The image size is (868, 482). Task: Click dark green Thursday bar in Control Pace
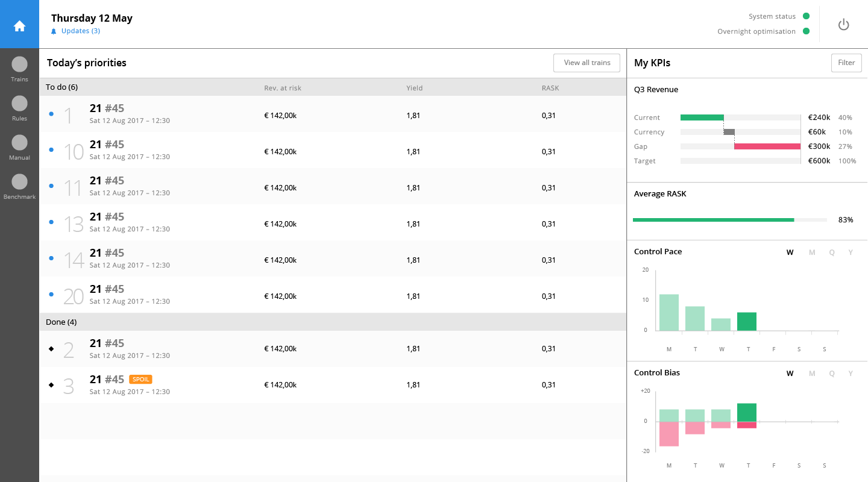coord(747,321)
